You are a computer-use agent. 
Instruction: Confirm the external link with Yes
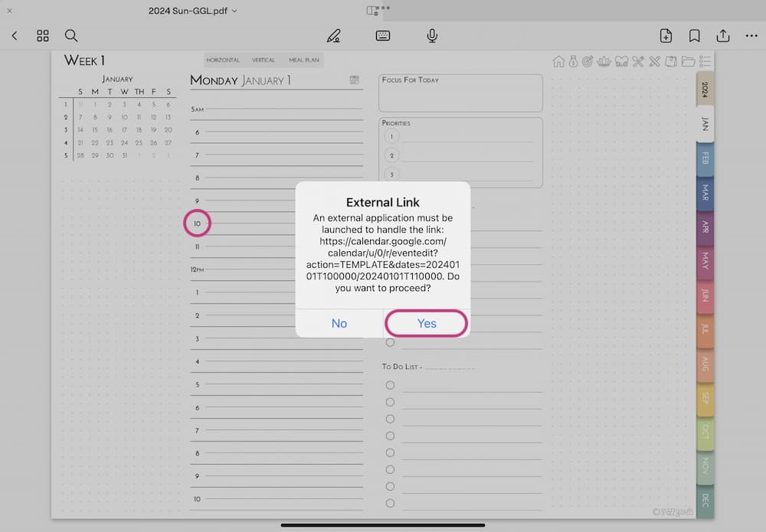tap(427, 323)
